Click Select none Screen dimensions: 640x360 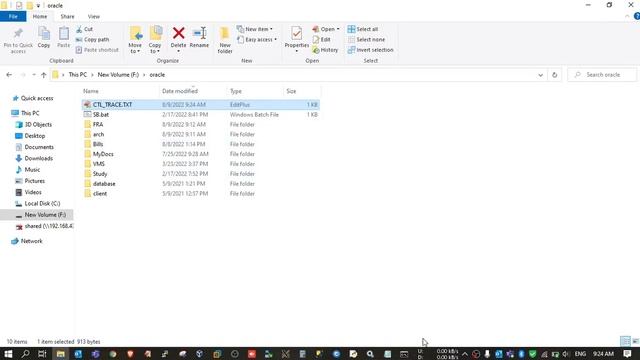(x=366, y=40)
